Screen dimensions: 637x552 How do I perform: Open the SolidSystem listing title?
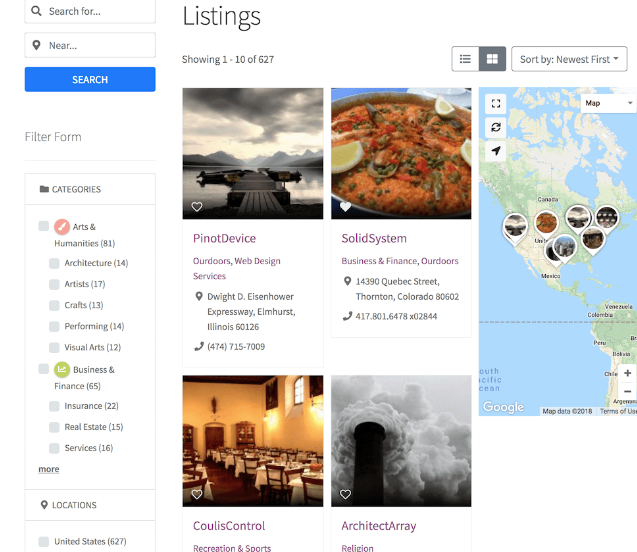tap(374, 238)
